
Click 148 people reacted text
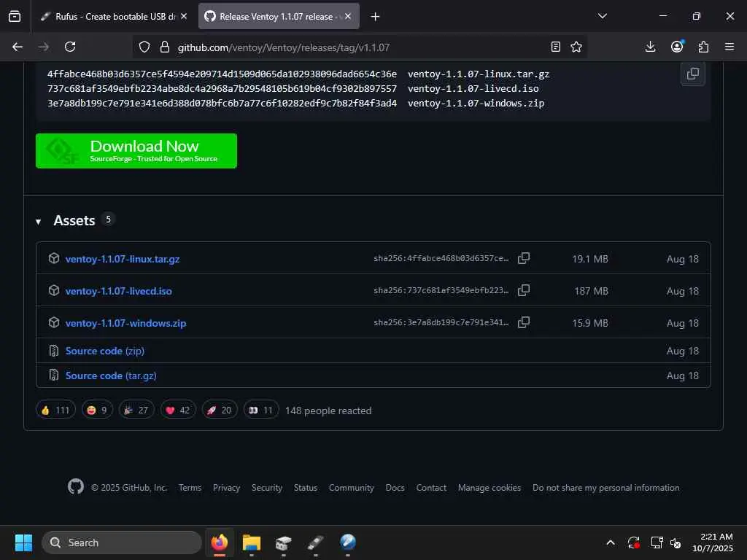328,411
